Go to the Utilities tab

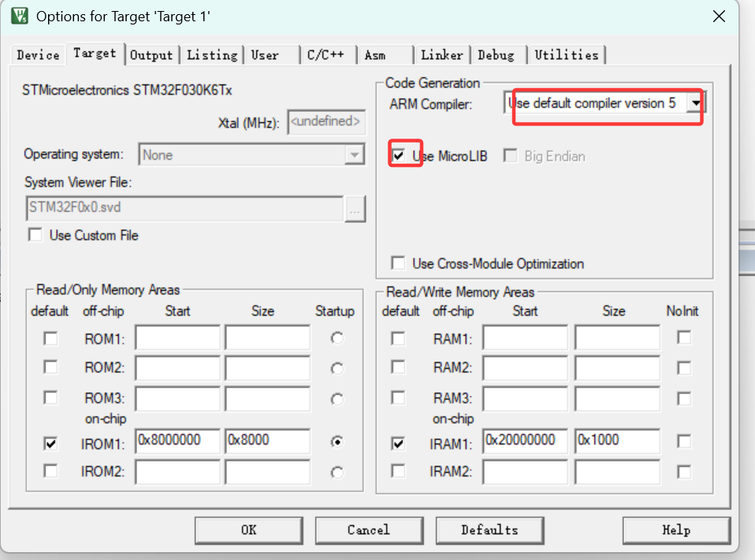566,55
